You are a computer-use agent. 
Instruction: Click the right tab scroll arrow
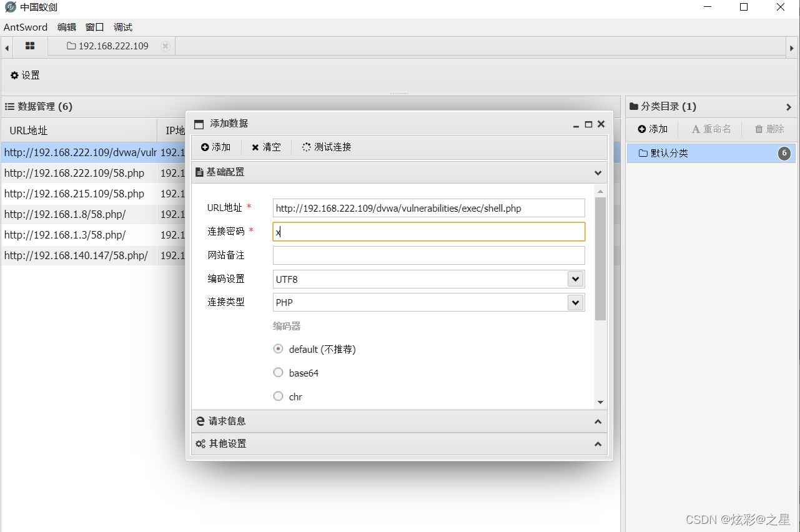792,47
